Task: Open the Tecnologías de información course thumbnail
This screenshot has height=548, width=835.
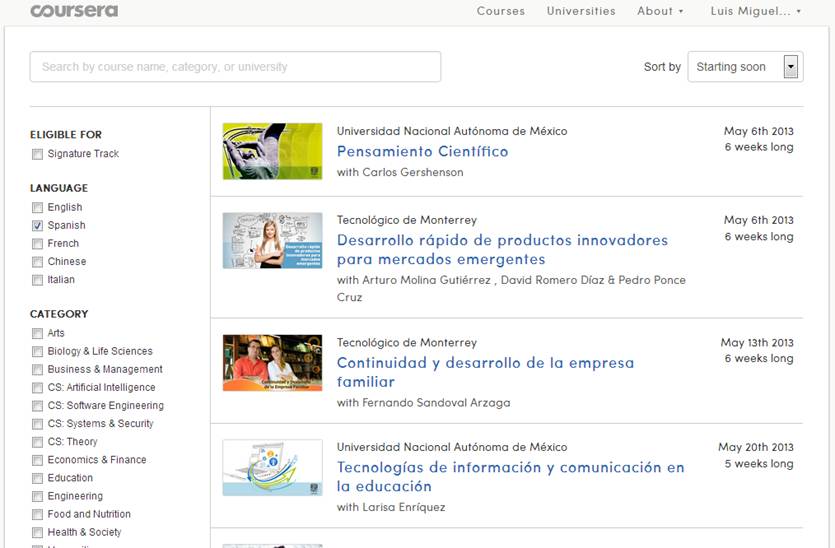Action: (272, 467)
